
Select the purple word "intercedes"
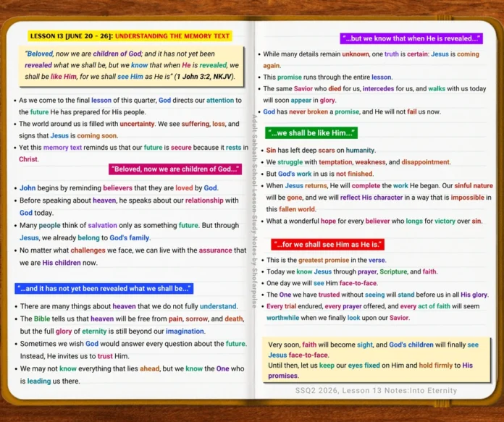point(378,89)
